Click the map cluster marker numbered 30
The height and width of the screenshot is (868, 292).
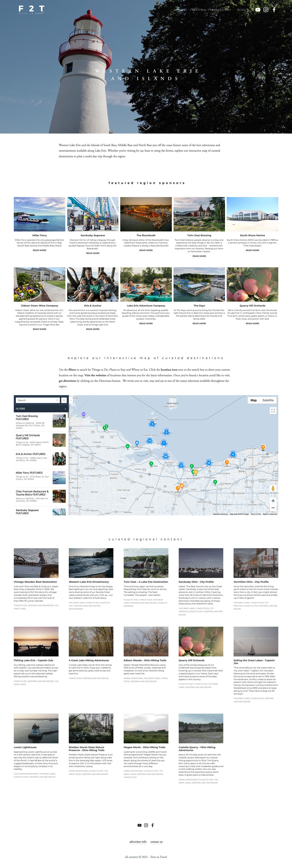pos(165,457)
